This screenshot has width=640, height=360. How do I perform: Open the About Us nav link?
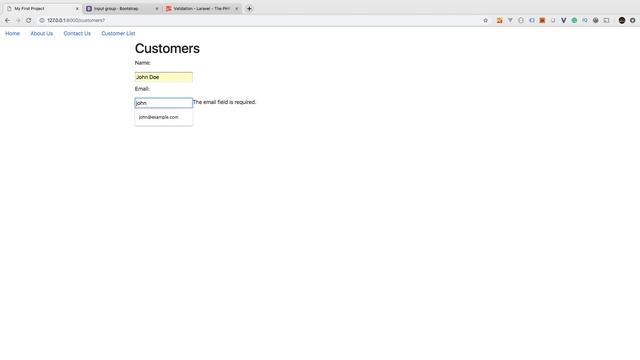coord(42,33)
